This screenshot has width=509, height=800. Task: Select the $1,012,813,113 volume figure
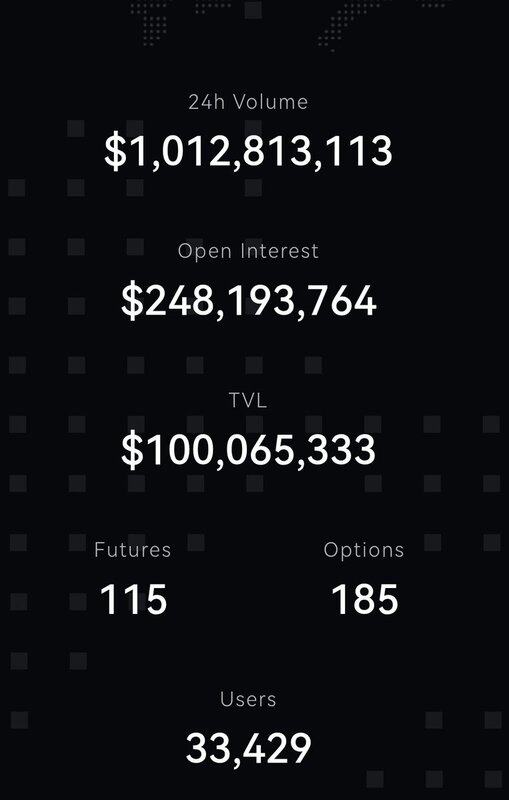tap(248, 152)
